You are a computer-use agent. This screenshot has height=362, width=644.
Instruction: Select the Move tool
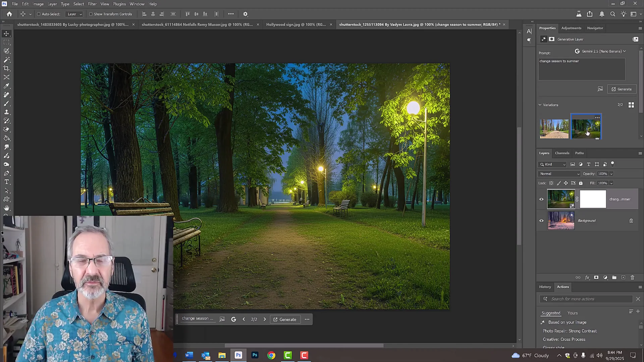click(7, 34)
